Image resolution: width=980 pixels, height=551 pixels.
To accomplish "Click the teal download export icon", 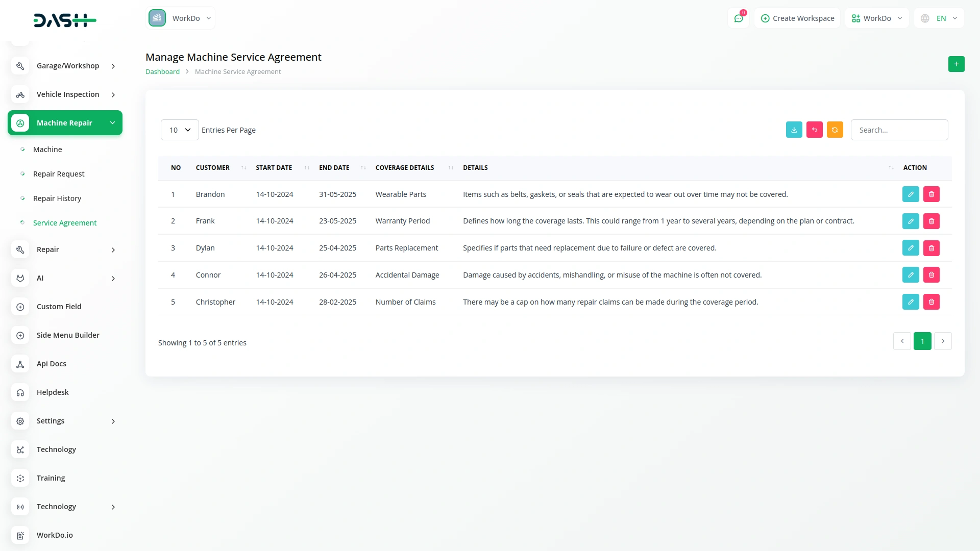I will (794, 130).
